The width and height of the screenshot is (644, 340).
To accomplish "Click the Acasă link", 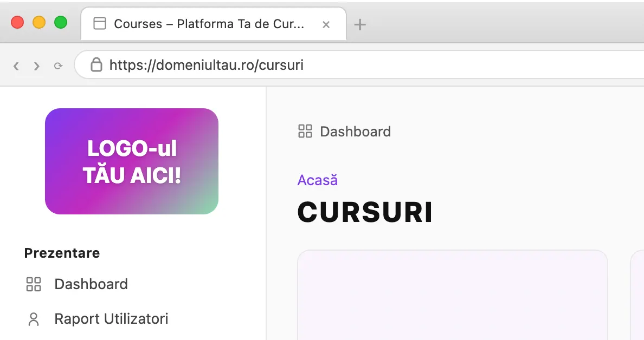I will (x=318, y=180).
